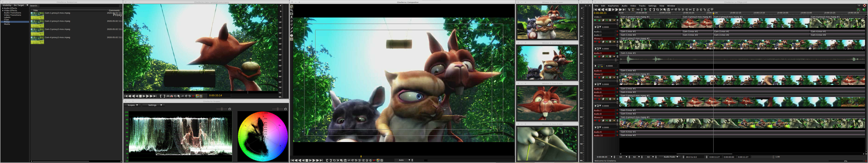Toggle arm record on Audio 1 track

pyautogui.click(x=617, y=31)
